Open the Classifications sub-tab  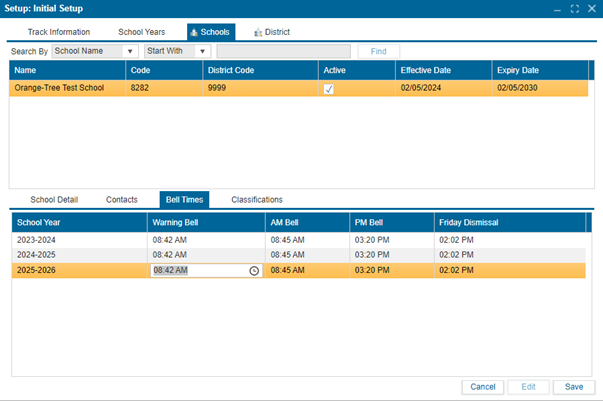[x=257, y=200]
